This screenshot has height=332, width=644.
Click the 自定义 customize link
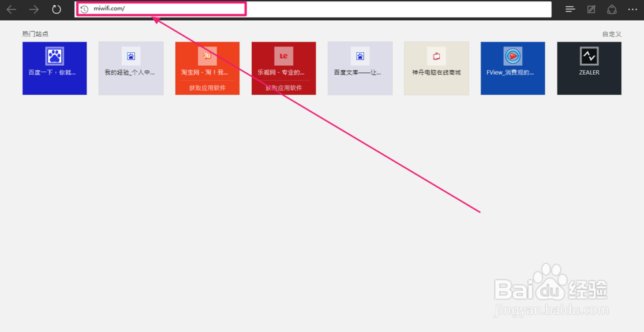click(x=612, y=34)
